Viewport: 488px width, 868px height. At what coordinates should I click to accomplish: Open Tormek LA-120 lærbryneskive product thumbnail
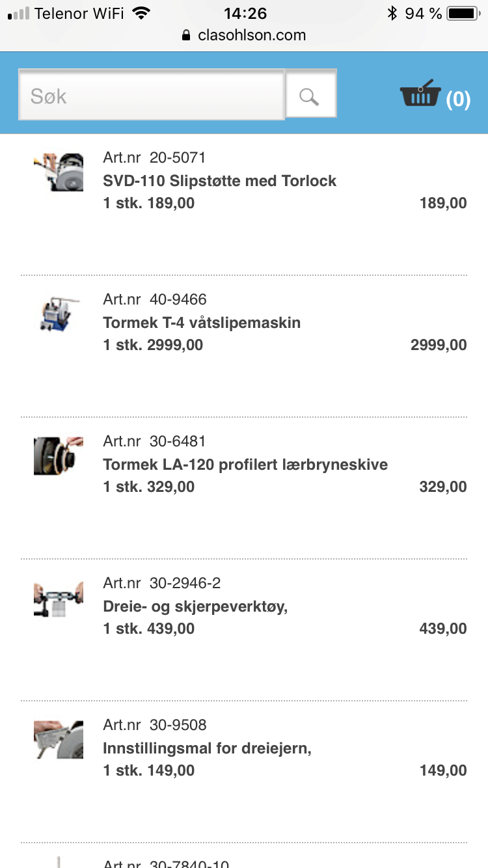[59, 455]
